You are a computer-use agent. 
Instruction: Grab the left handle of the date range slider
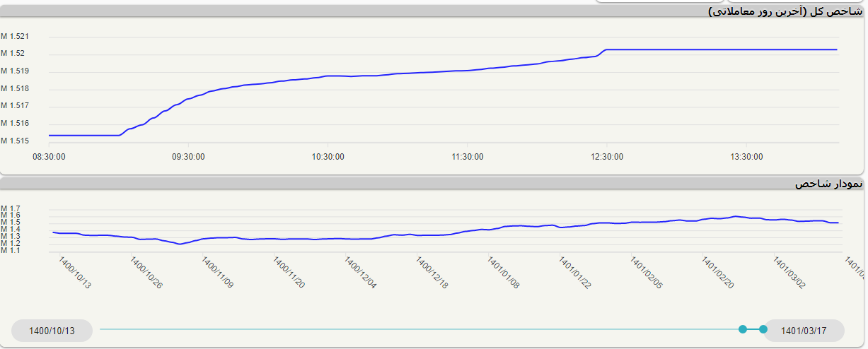point(742,329)
